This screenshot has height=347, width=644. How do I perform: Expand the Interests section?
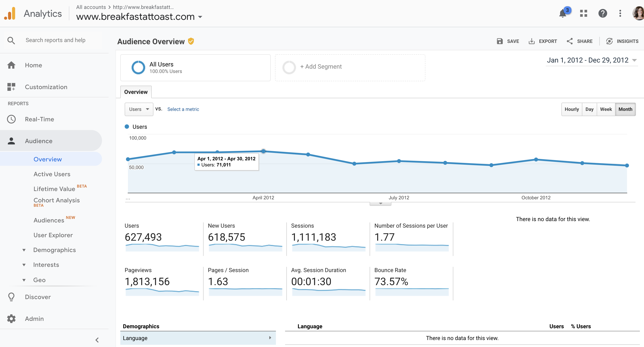coord(24,265)
